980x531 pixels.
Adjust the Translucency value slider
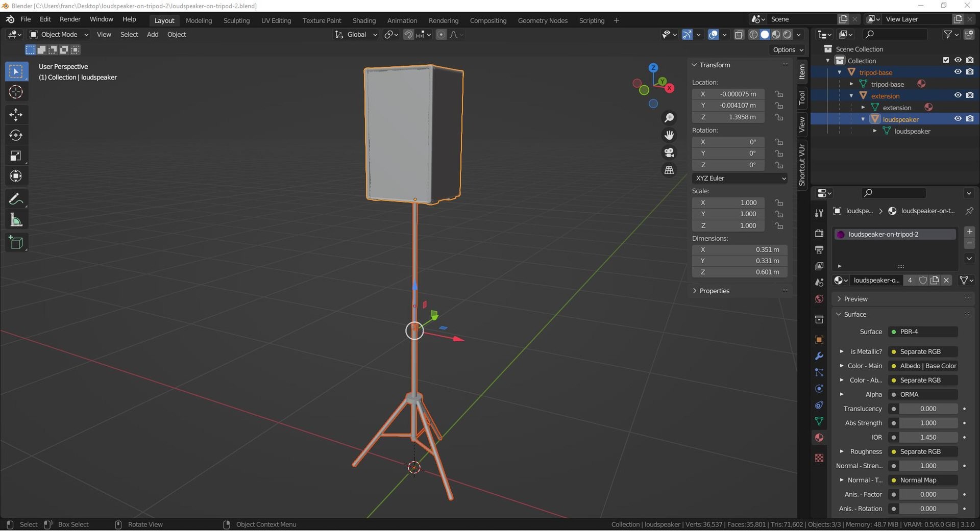click(928, 409)
